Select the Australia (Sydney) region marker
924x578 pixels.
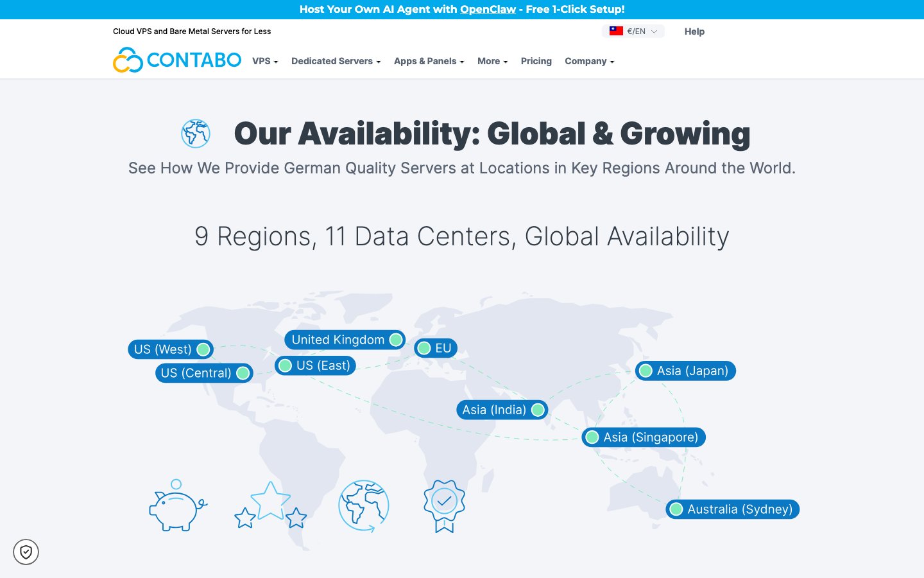click(733, 509)
